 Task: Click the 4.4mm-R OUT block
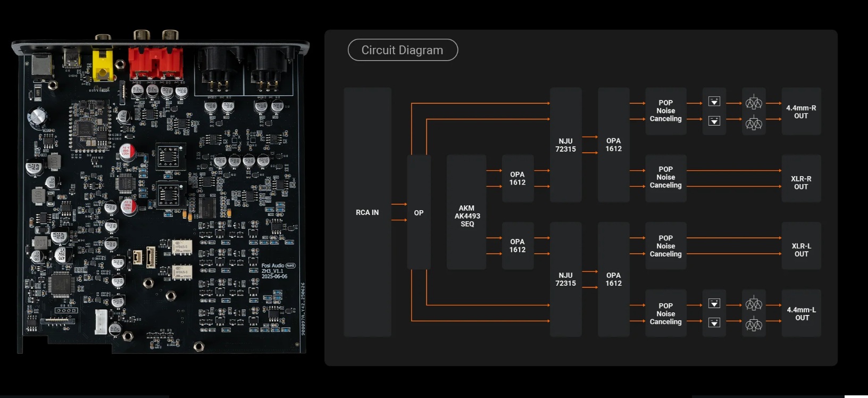pyautogui.click(x=801, y=111)
